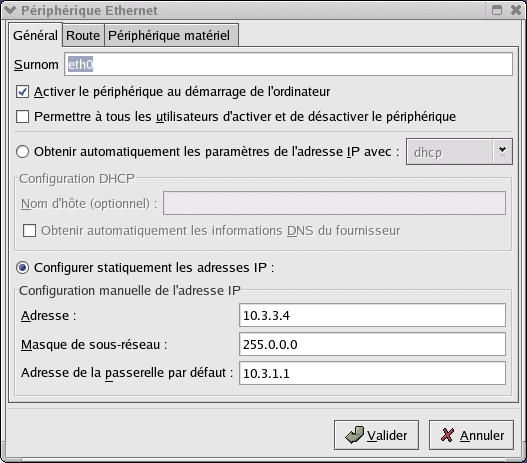527x463 pixels.
Task: Open the window menu arrow in title bar
Action: (10, 10)
